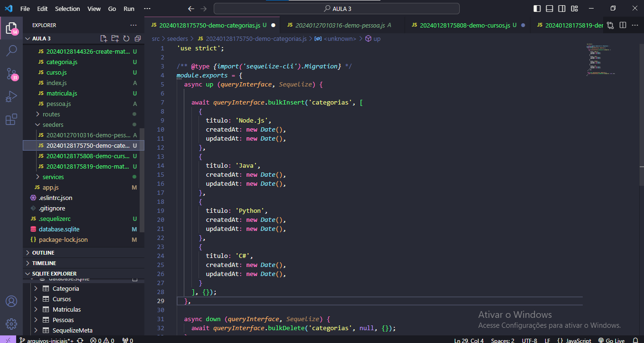Open the Selection menu
The image size is (644, 343).
pos(67,9)
